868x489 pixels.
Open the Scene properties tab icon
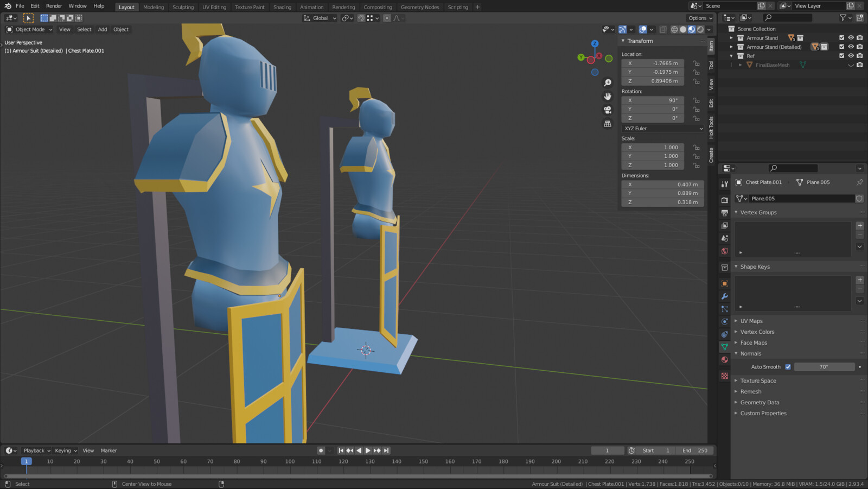[724, 238]
